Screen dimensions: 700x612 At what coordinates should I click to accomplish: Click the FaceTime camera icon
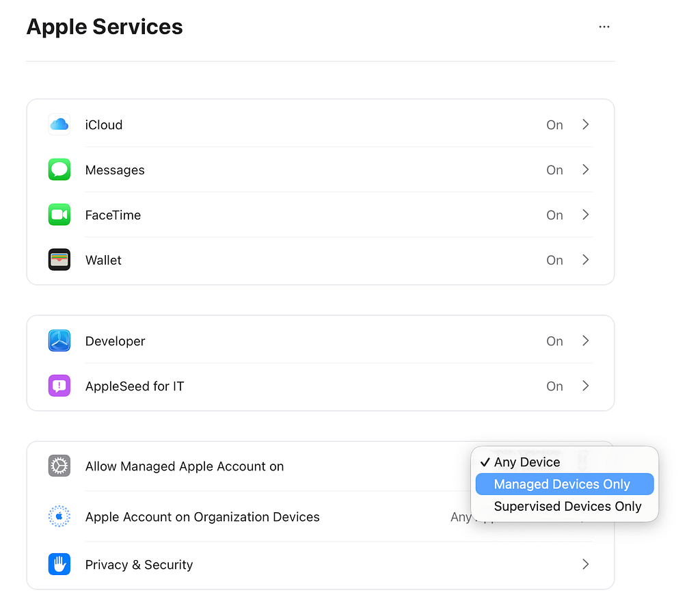59,215
